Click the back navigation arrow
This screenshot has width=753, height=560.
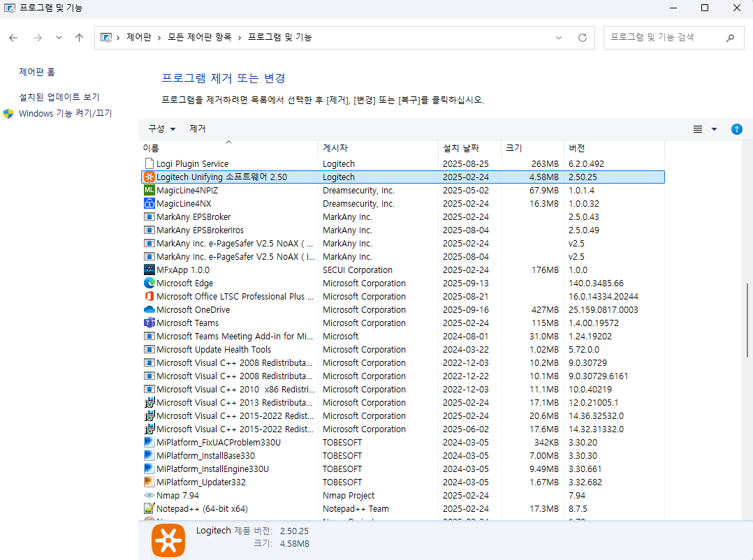tap(13, 38)
